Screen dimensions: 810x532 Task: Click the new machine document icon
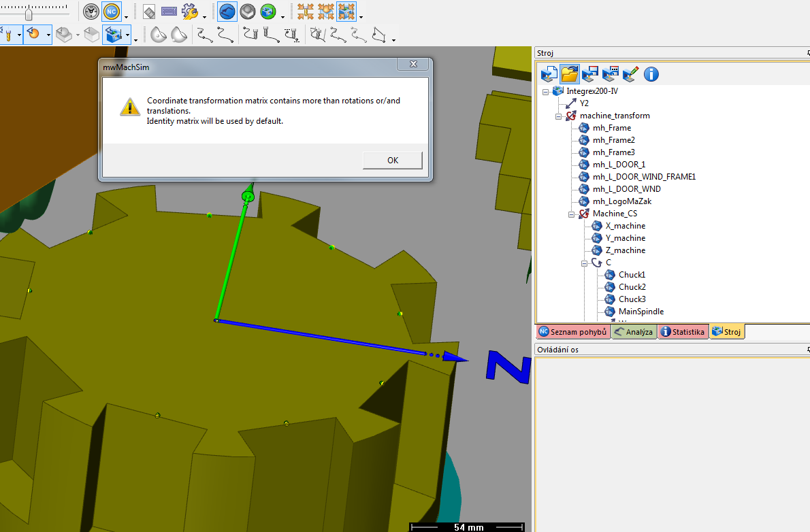(x=549, y=73)
